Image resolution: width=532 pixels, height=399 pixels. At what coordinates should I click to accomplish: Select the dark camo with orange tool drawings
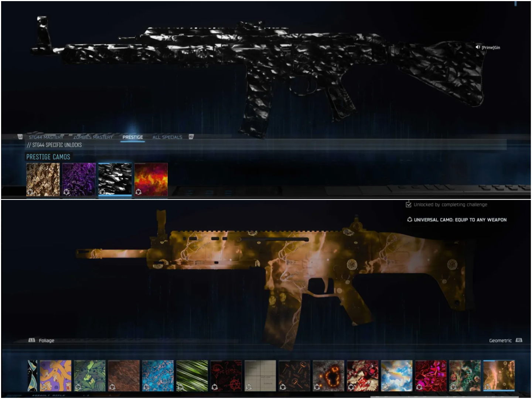[x=294, y=376]
